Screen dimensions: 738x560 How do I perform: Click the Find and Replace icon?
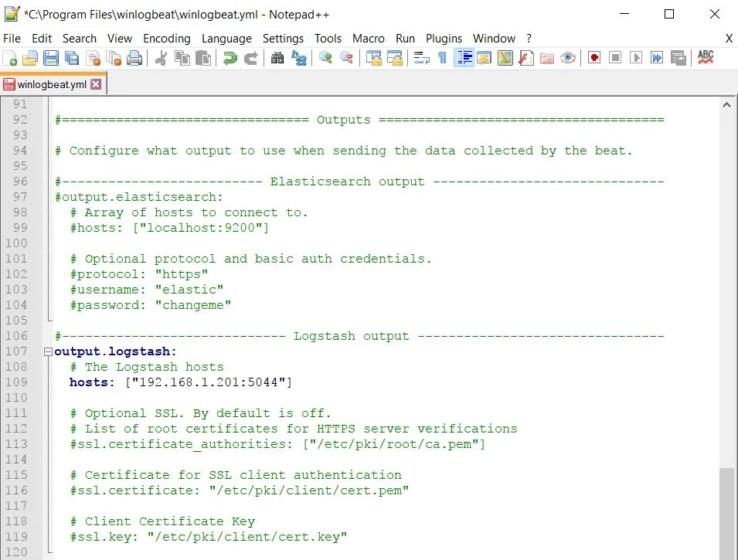298,58
